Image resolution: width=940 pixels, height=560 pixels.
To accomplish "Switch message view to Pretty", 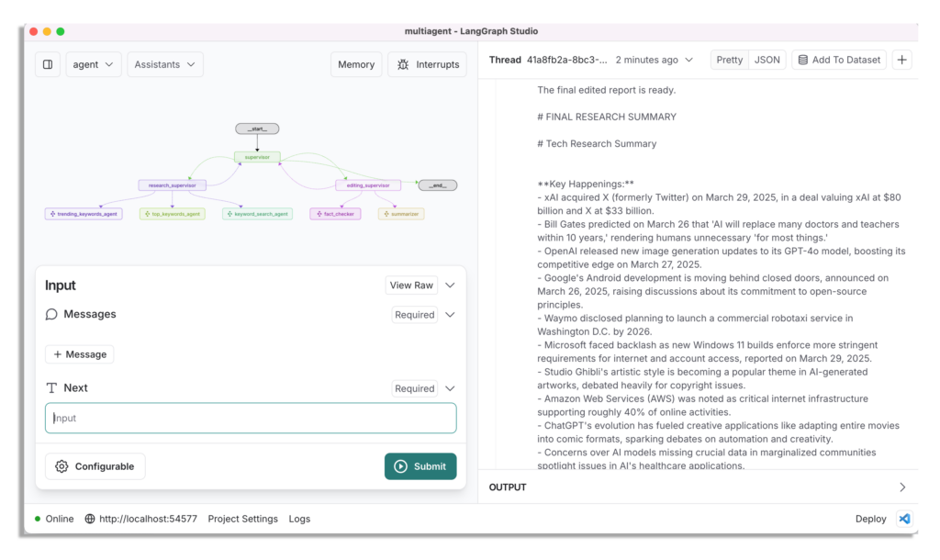I will pyautogui.click(x=730, y=60).
